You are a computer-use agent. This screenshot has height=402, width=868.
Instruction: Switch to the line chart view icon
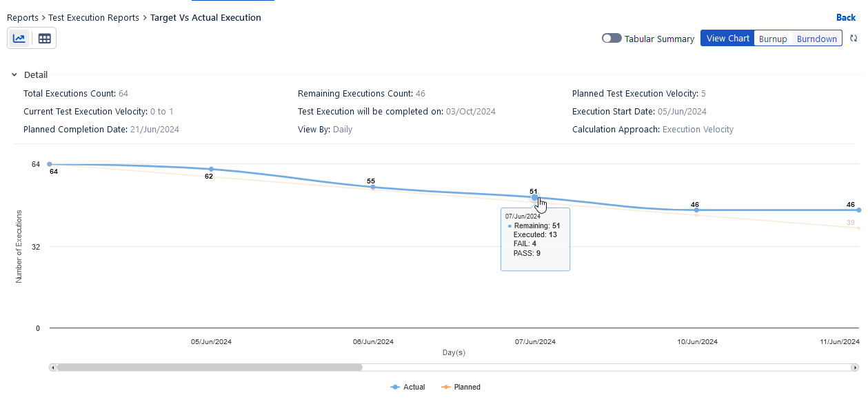(19, 38)
